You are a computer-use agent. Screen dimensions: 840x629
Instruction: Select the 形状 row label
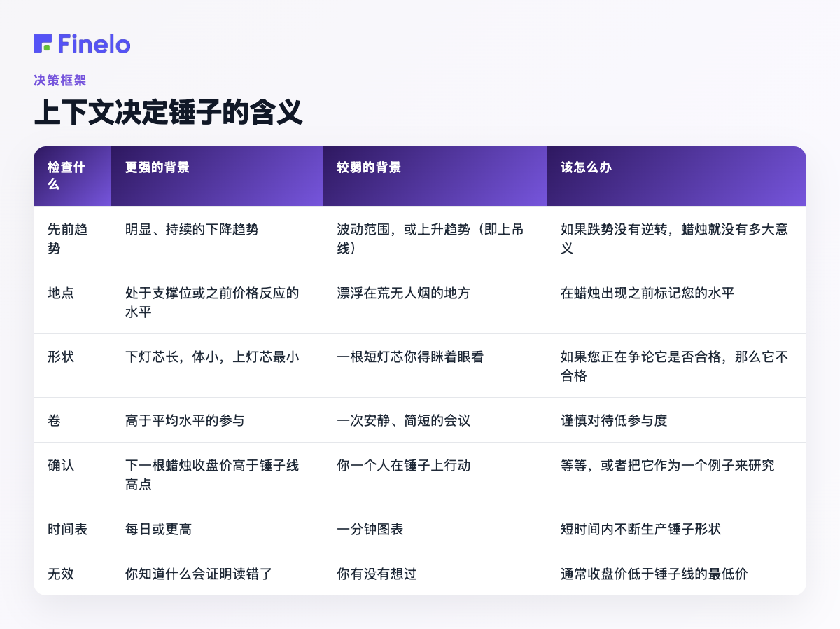coord(61,357)
